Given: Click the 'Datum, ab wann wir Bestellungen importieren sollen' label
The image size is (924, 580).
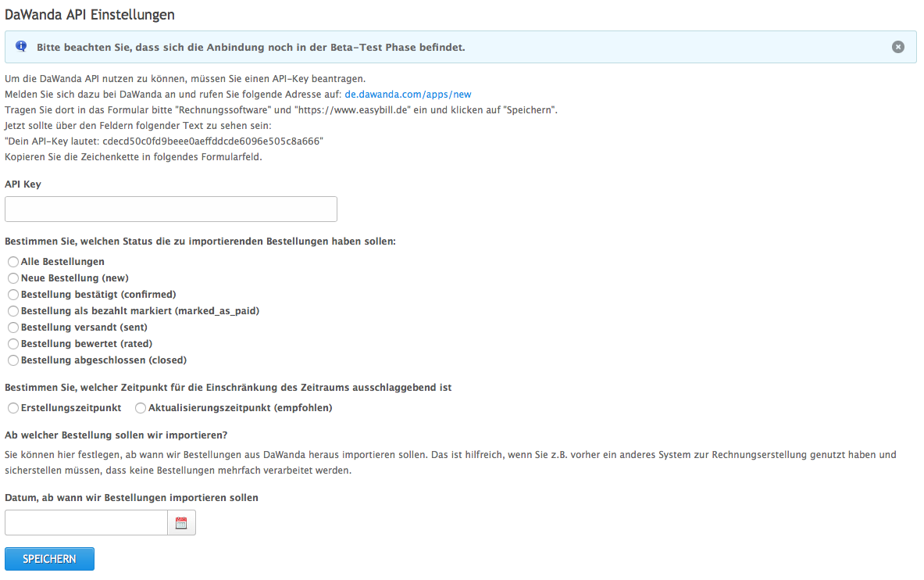Looking at the screenshot, I should pos(131,497).
